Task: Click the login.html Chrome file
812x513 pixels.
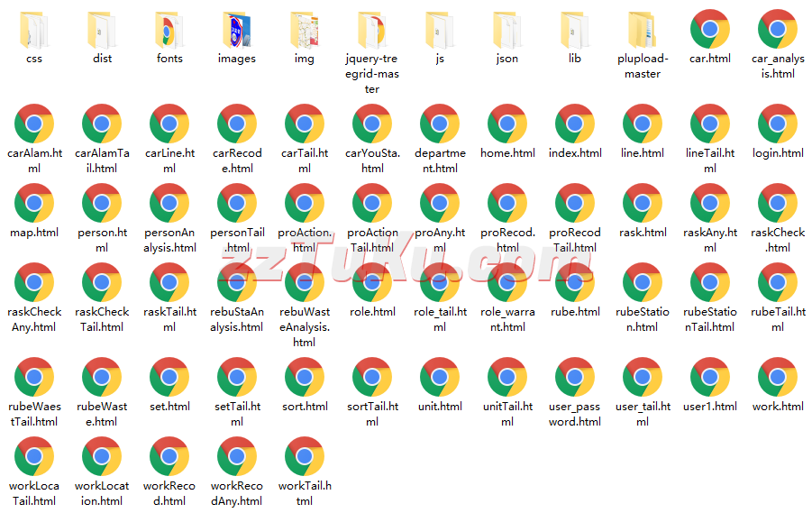Action: tap(778, 124)
